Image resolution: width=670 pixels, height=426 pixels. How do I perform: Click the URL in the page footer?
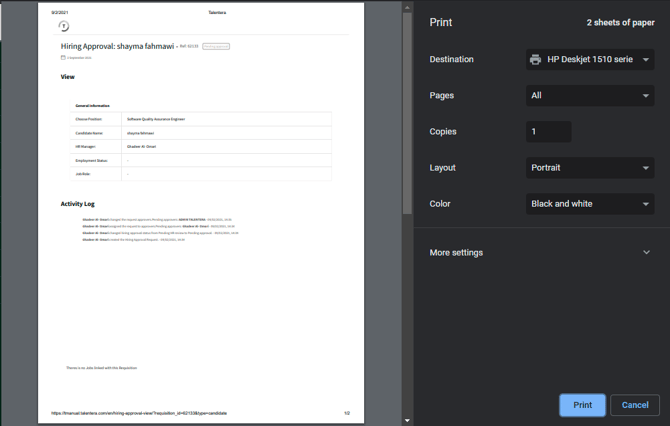point(139,413)
